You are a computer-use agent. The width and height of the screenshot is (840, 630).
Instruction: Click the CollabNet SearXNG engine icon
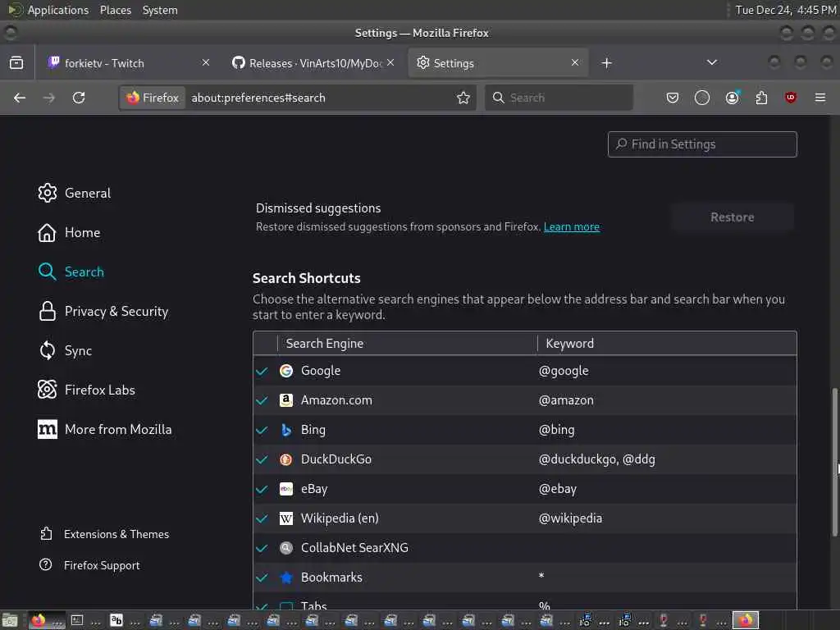tap(286, 547)
